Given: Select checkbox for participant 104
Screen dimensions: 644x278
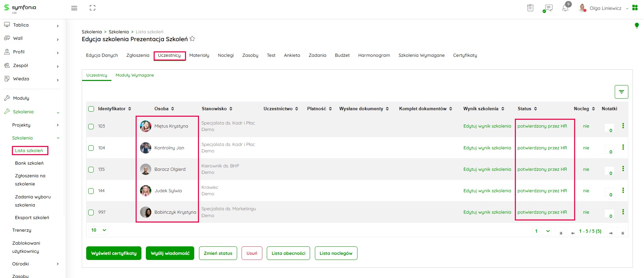Looking at the screenshot, I should [91, 148].
